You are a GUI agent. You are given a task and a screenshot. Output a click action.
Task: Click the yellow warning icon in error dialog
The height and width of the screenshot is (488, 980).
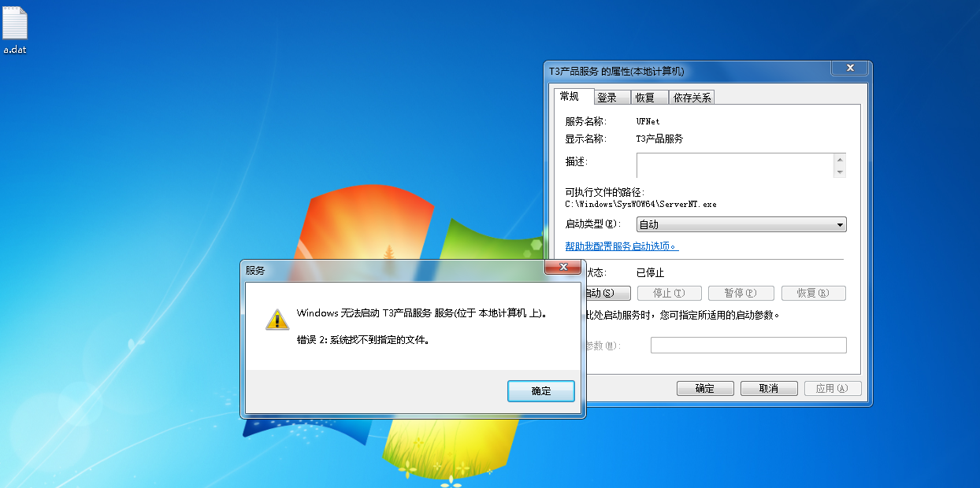click(277, 319)
